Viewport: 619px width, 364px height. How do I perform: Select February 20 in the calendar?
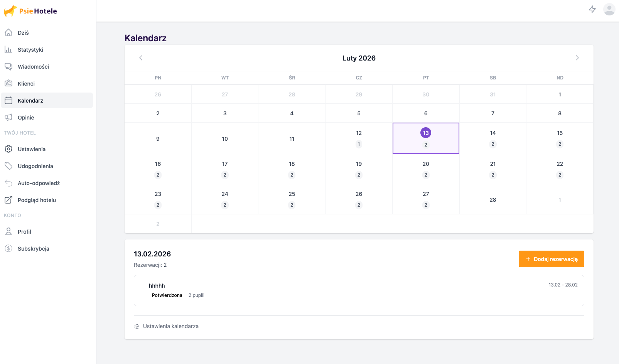(x=426, y=169)
